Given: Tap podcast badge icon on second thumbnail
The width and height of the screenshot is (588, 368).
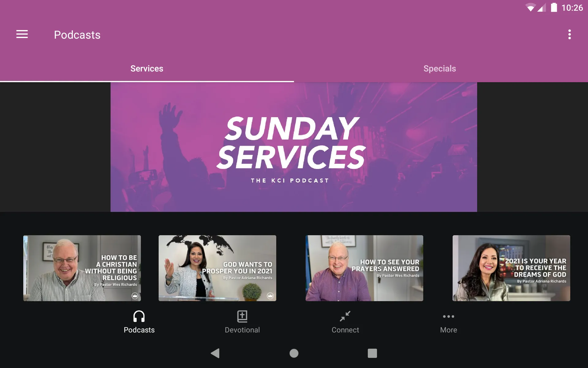Looking at the screenshot, I should (x=270, y=296).
